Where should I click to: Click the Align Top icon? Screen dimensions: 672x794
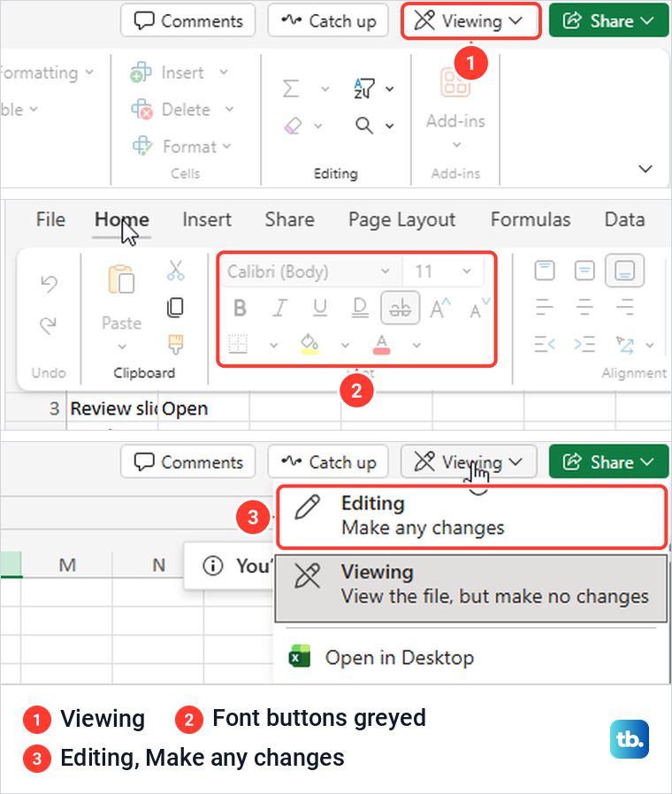(545, 271)
